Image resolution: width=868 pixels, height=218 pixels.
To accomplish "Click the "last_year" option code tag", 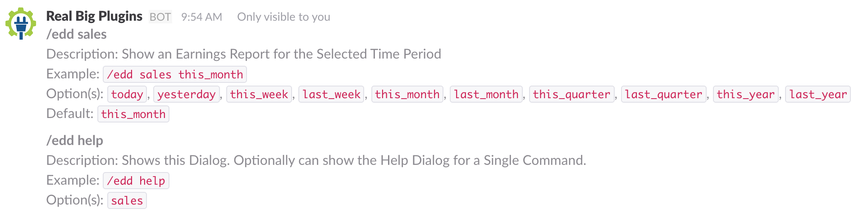I will coord(818,94).
